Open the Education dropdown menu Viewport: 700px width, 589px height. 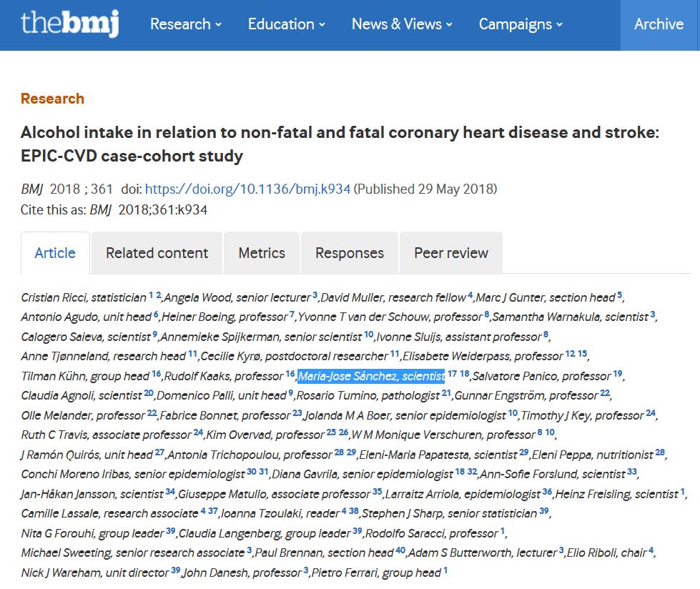[x=286, y=24]
